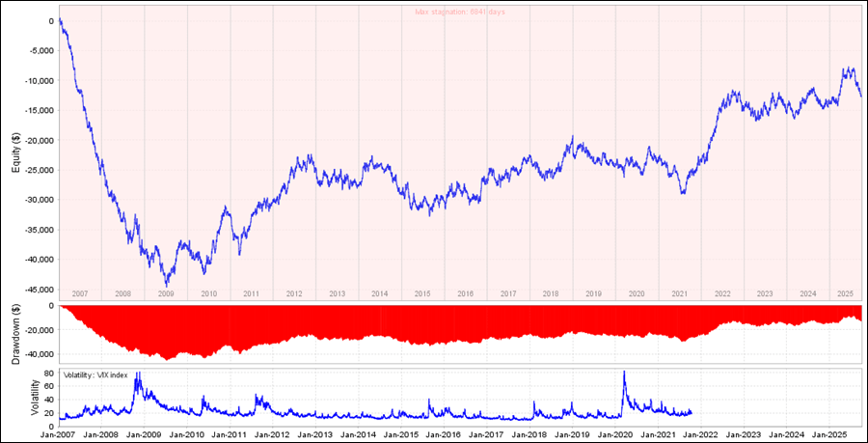Click the -40,000 drawdown axis tick label
Viewport: 868px width, 443px height.
[x=39, y=354]
